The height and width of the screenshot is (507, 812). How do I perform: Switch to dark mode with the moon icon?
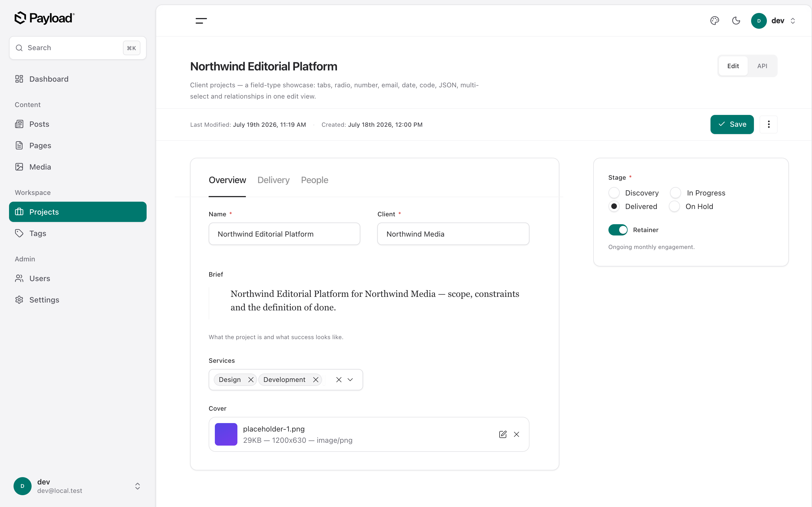click(736, 21)
